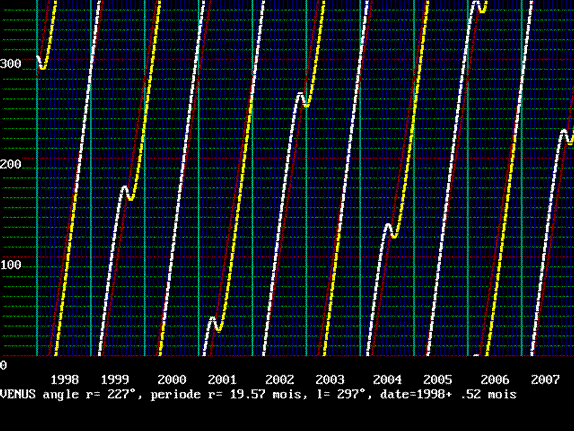Click the 2001 year label
The height and width of the screenshot is (431, 575).
point(222,380)
